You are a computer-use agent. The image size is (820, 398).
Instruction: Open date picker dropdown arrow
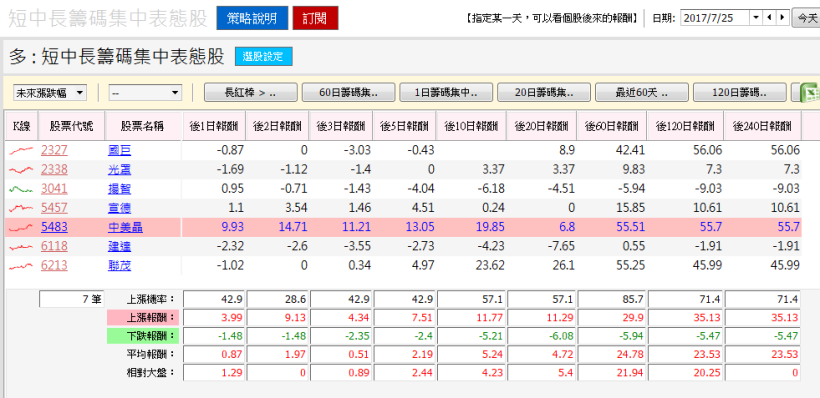[x=756, y=18]
